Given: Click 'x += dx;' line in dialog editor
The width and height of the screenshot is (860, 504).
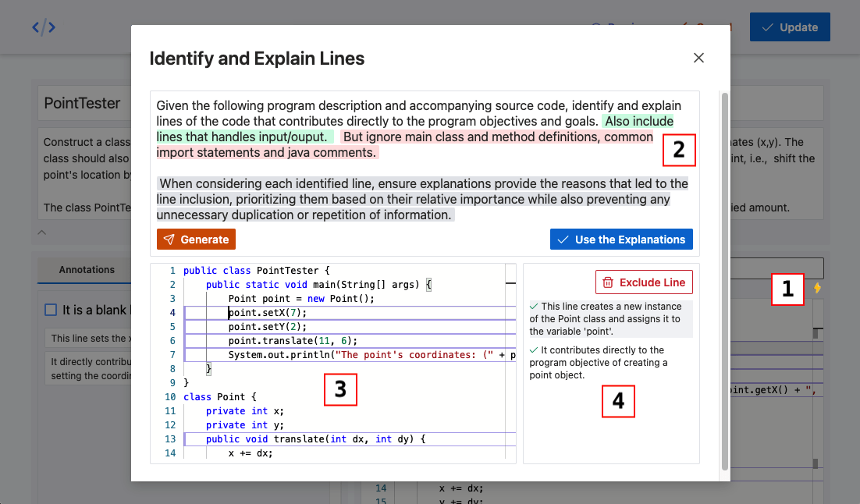Looking at the screenshot, I should click(250, 453).
